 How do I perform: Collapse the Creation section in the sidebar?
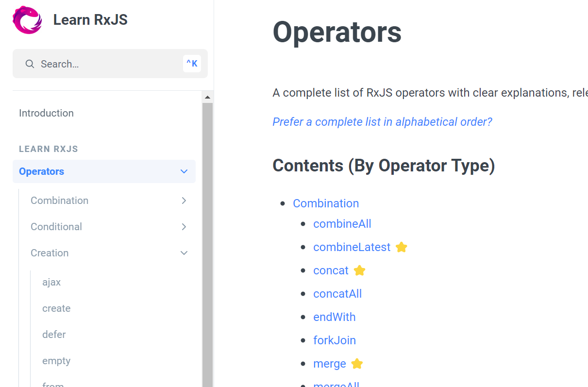(184, 253)
